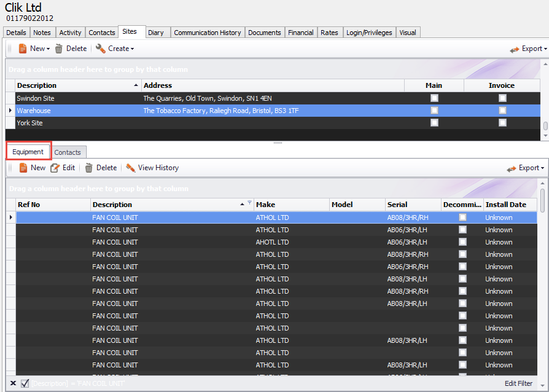Click the View History icon

[131, 167]
